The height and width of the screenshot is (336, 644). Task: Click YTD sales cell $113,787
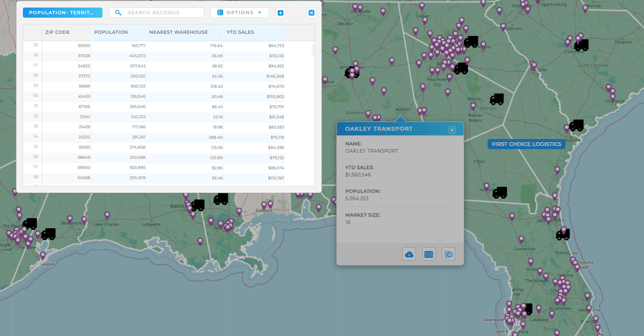coord(276,178)
